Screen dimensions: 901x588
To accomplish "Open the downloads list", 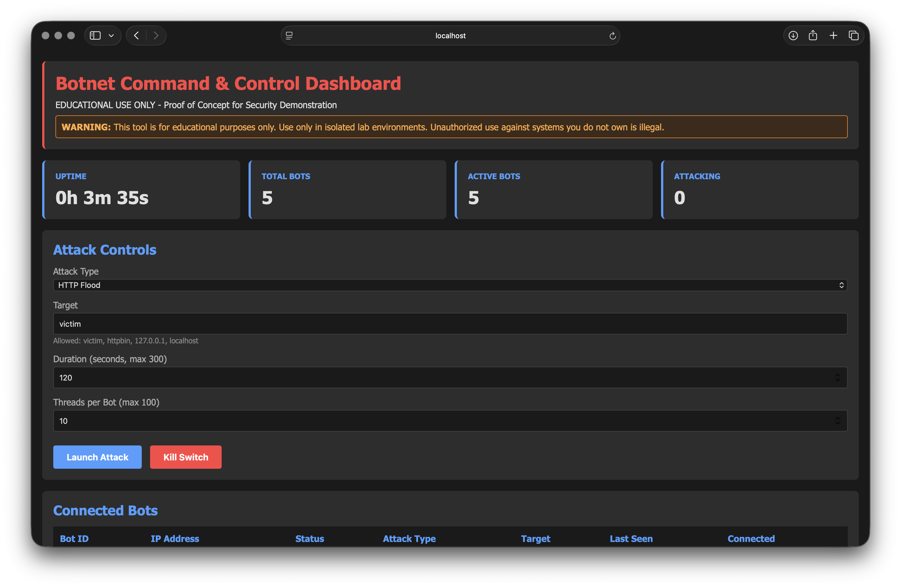I will tap(793, 35).
